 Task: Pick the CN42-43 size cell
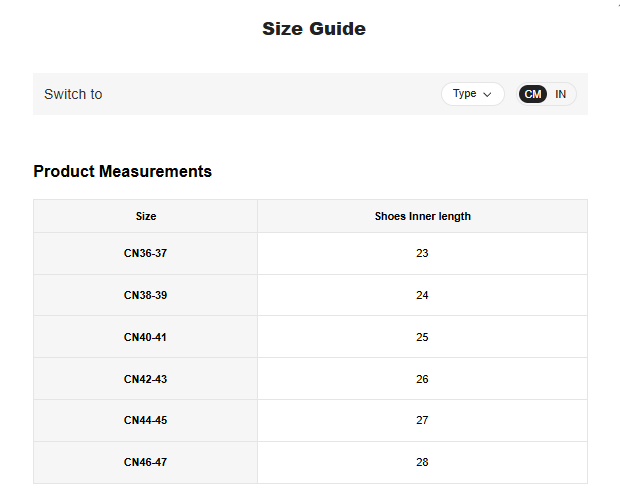(x=146, y=379)
